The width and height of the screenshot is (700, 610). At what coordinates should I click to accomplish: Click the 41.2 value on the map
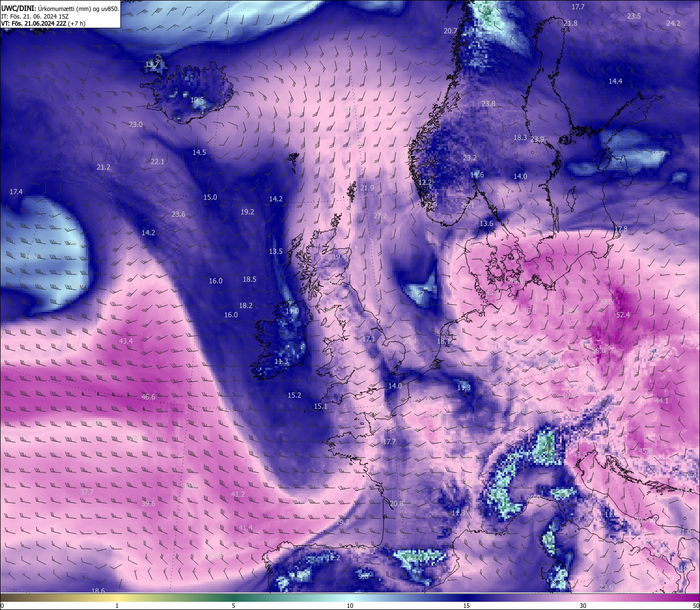click(238, 494)
